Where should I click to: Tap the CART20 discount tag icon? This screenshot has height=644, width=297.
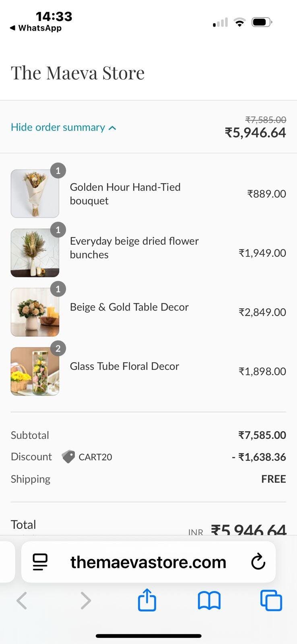point(68,457)
